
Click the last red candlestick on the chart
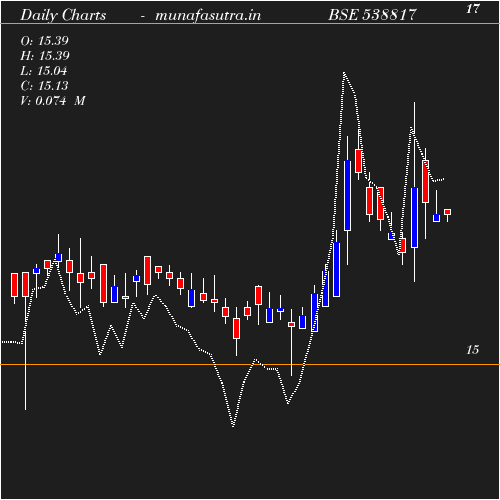(x=447, y=212)
